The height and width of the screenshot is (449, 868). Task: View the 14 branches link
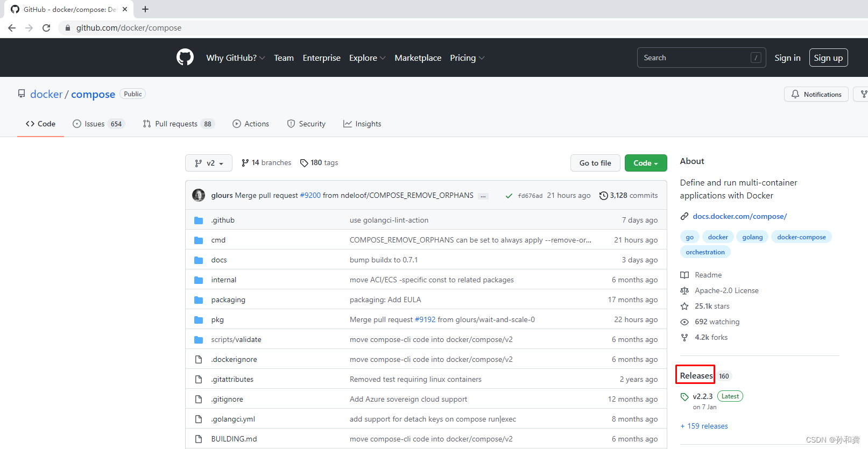tap(266, 162)
